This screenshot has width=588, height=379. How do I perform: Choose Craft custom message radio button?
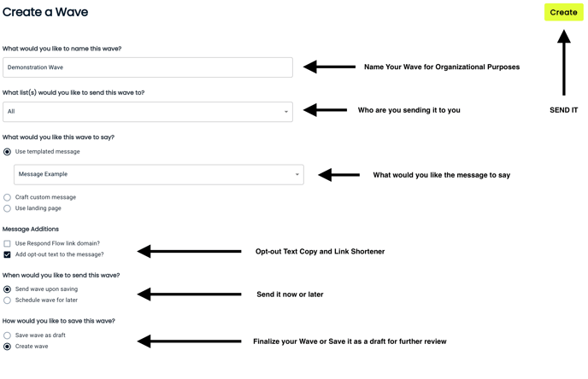tap(8, 197)
